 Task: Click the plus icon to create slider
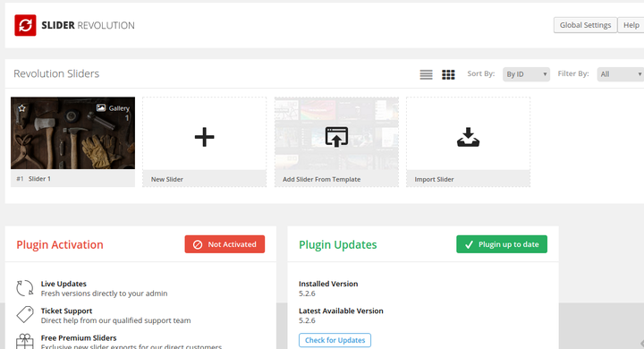pyautogui.click(x=204, y=137)
